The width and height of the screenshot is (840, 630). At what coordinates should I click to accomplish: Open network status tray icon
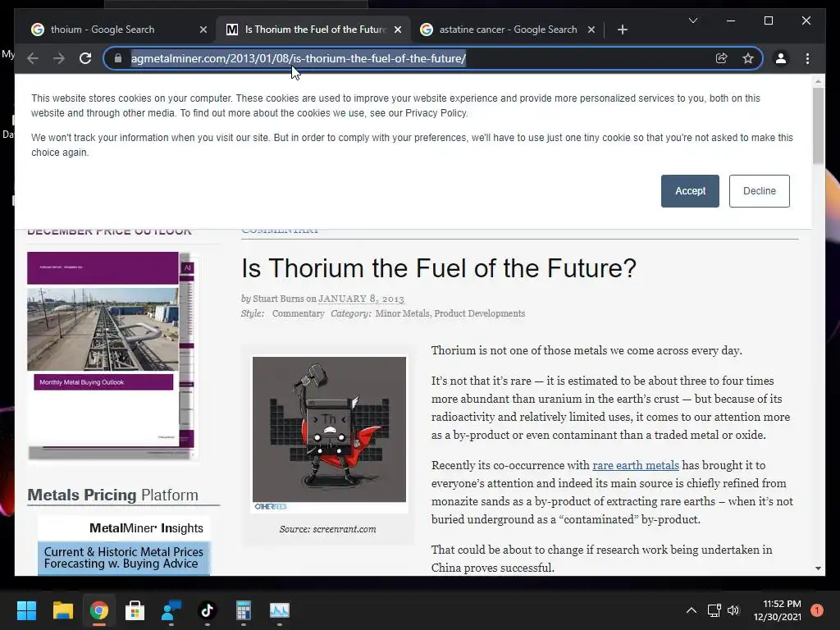tap(714, 610)
